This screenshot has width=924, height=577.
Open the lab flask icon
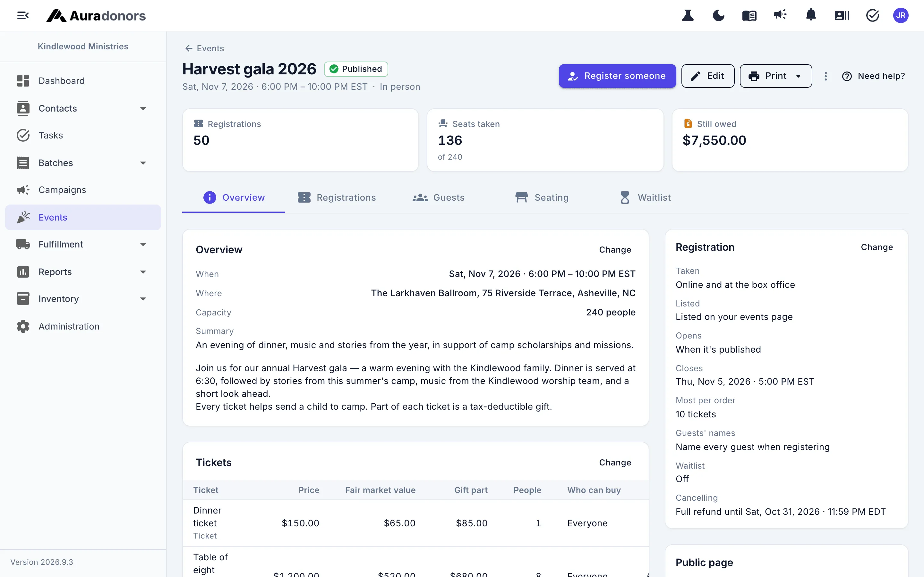688,16
